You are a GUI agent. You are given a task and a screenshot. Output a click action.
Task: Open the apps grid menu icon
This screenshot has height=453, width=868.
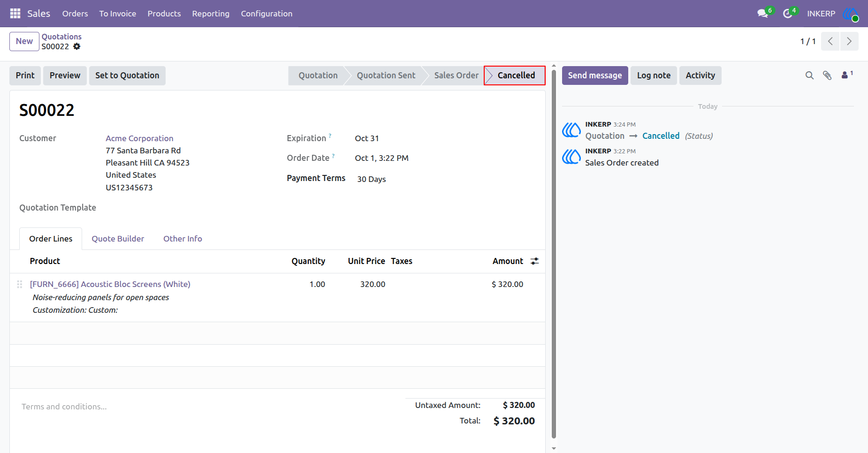pyautogui.click(x=15, y=14)
